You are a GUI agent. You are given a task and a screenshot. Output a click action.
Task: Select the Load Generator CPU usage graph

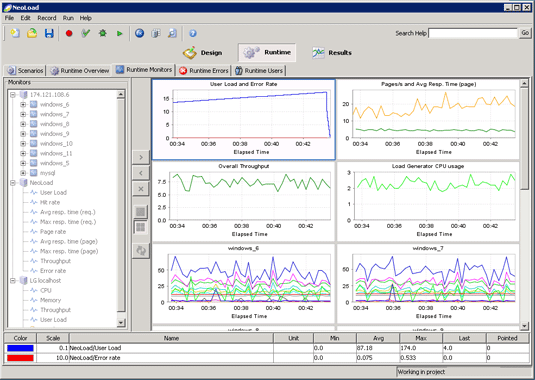(x=428, y=201)
